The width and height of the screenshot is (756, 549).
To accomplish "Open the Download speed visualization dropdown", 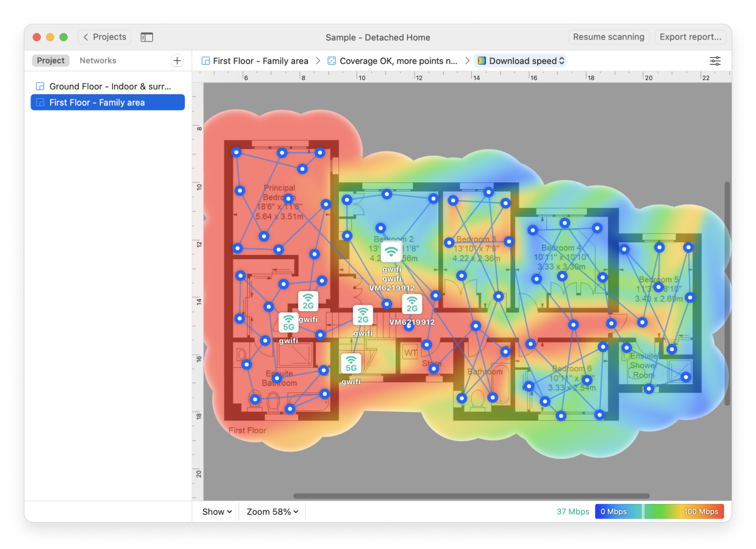I will (x=520, y=61).
